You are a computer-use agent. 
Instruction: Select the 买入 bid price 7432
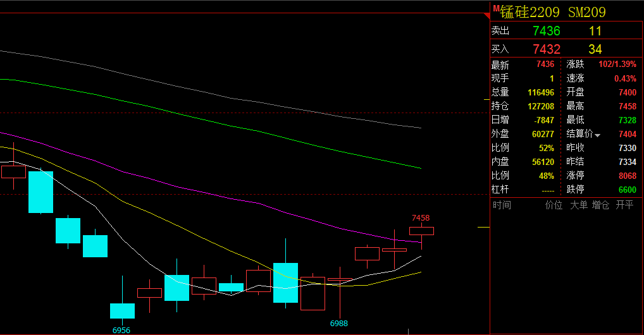pyautogui.click(x=546, y=49)
